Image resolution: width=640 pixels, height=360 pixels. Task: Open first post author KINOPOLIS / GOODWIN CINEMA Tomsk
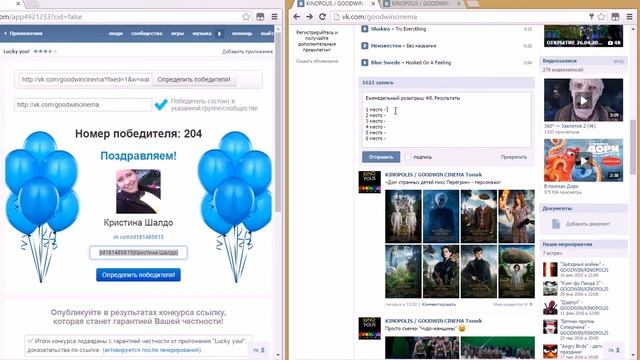click(x=433, y=175)
